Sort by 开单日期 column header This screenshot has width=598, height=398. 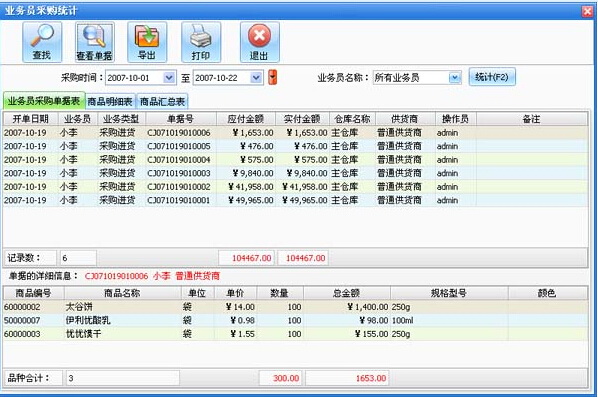point(31,119)
